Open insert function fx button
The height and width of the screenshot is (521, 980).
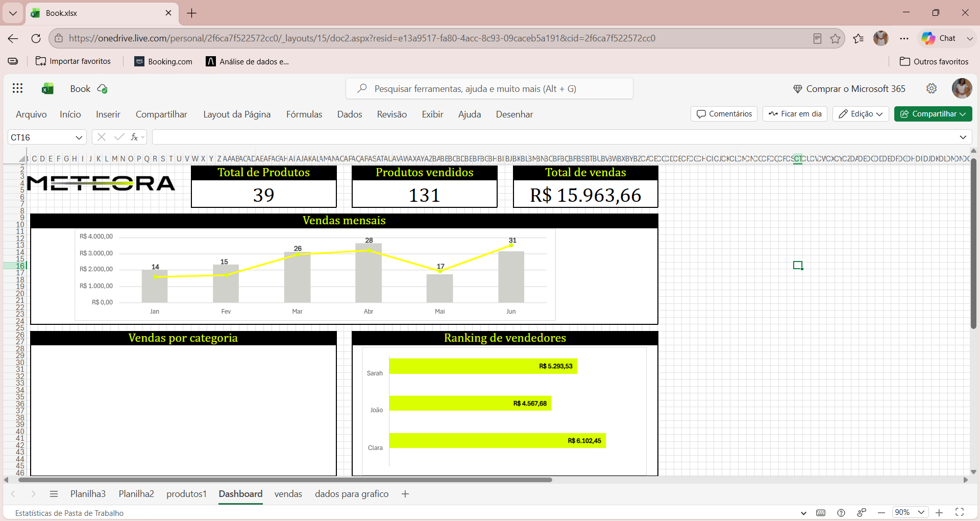(x=134, y=137)
